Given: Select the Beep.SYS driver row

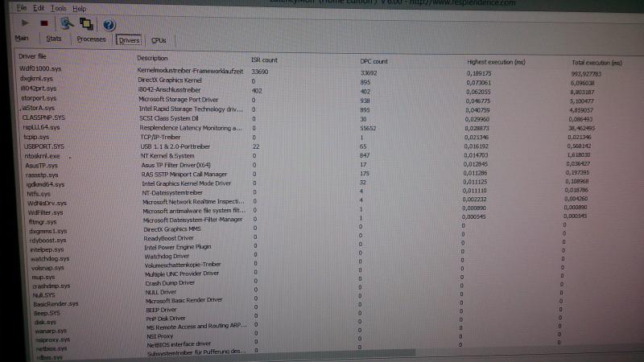Looking at the screenshot, I should 47,313.
